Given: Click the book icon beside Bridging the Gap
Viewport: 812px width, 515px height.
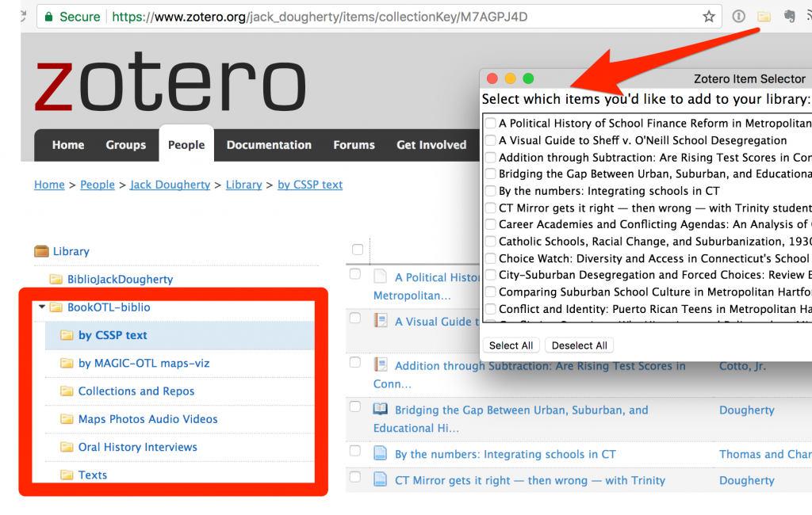Looking at the screenshot, I should point(380,409).
